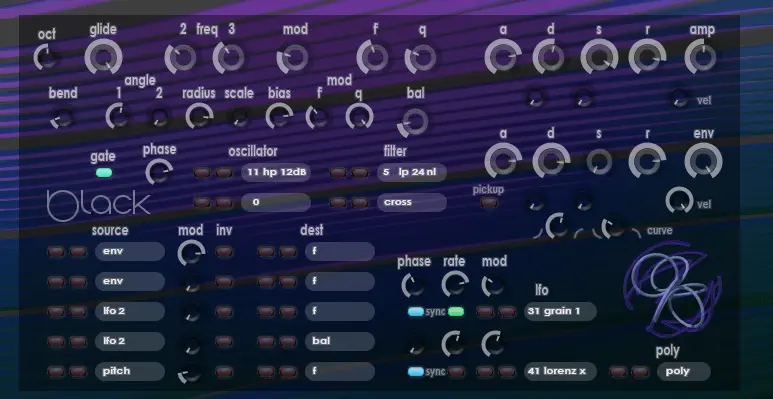Open the poly voice mode dropdown

[684, 371]
